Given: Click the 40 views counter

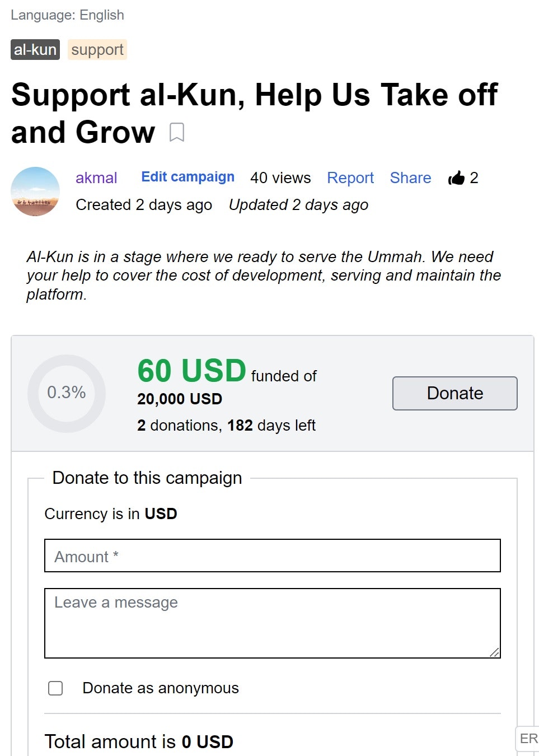Looking at the screenshot, I should coord(280,178).
